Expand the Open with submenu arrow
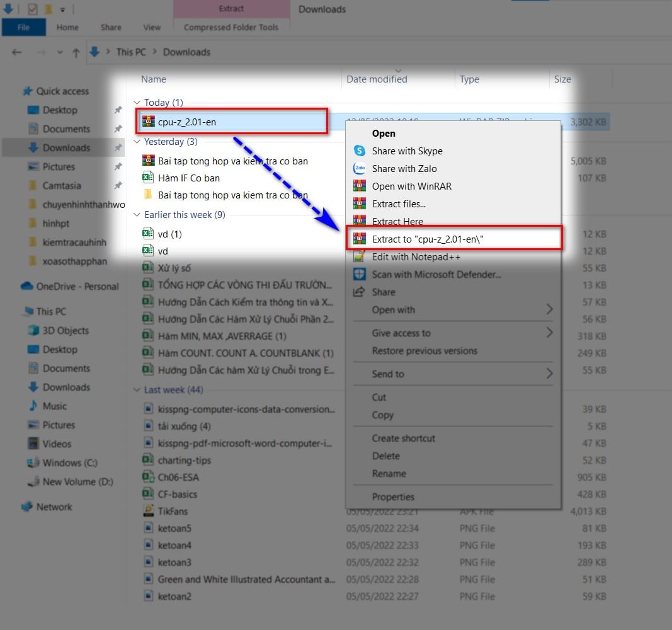This screenshot has width=672, height=630. (549, 309)
